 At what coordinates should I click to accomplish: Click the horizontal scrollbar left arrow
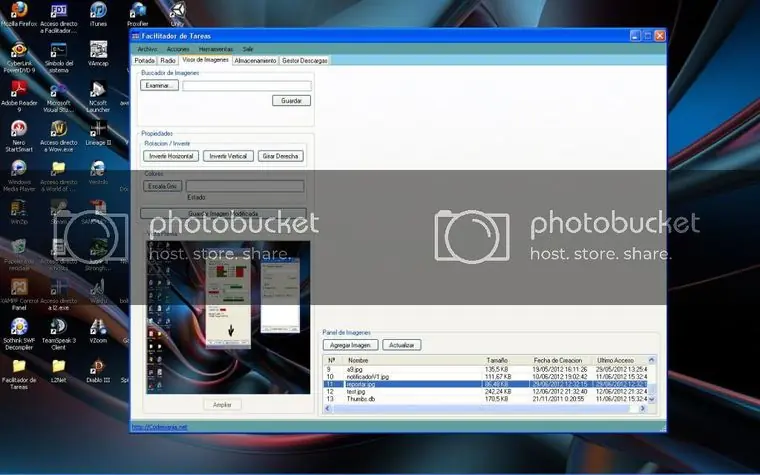(328, 409)
